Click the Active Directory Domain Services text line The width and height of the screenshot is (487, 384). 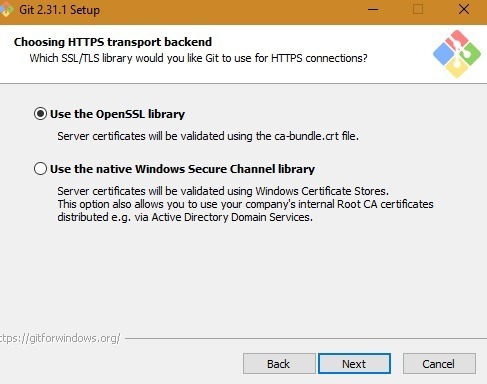pos(185,217)
